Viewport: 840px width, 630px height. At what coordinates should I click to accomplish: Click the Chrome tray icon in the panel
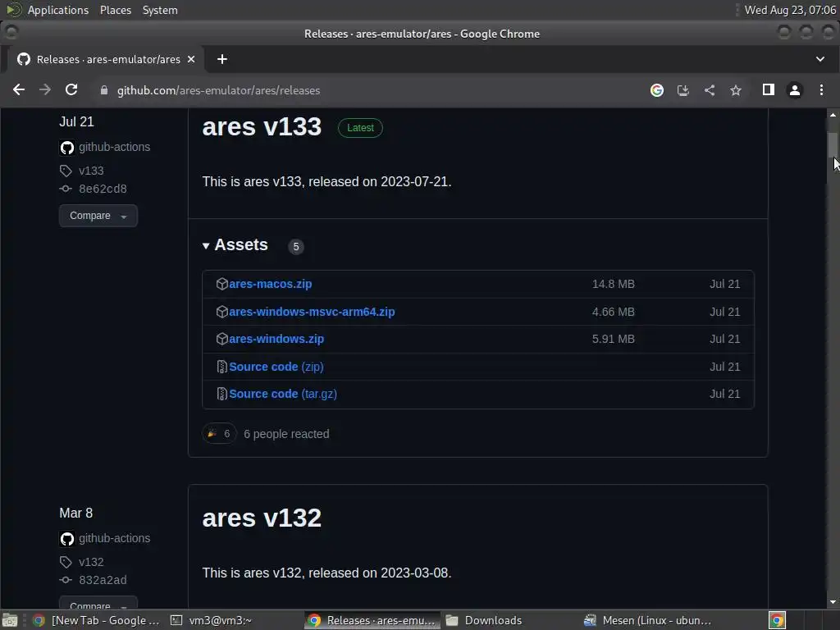(777, 620)
